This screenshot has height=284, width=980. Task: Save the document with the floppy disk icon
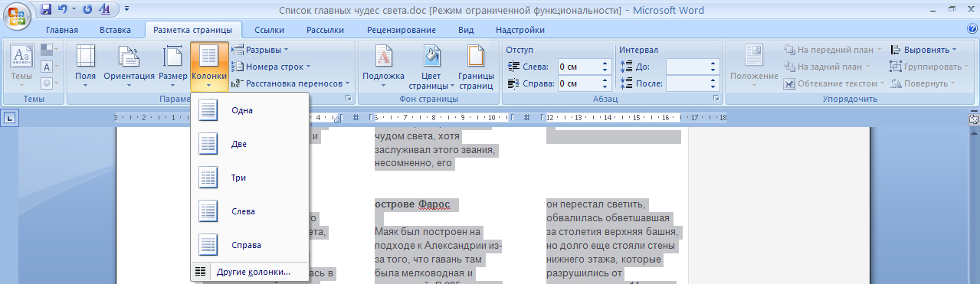click(x=46, y=10)
